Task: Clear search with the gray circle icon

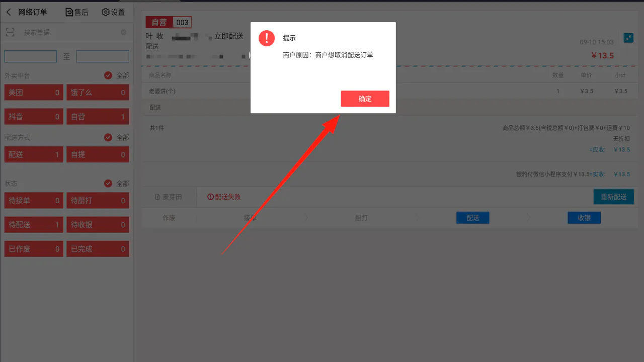Action: click(123, 33)
